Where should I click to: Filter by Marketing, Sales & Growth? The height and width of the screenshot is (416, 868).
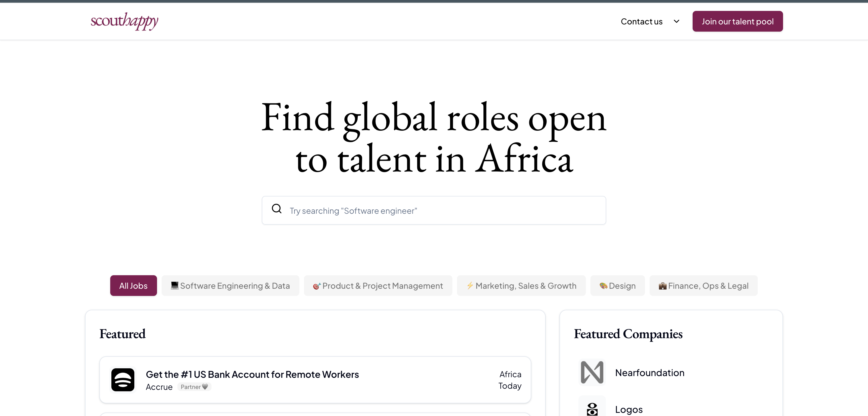coord(521,286)
